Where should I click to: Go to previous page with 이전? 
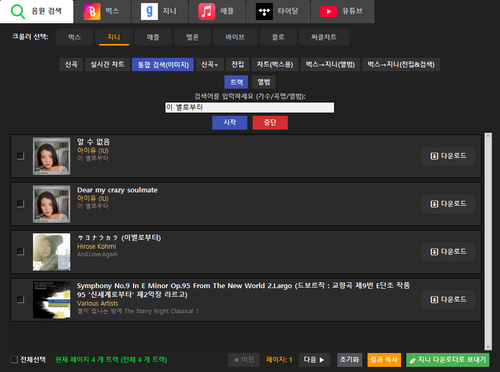[x=244, y=360]
